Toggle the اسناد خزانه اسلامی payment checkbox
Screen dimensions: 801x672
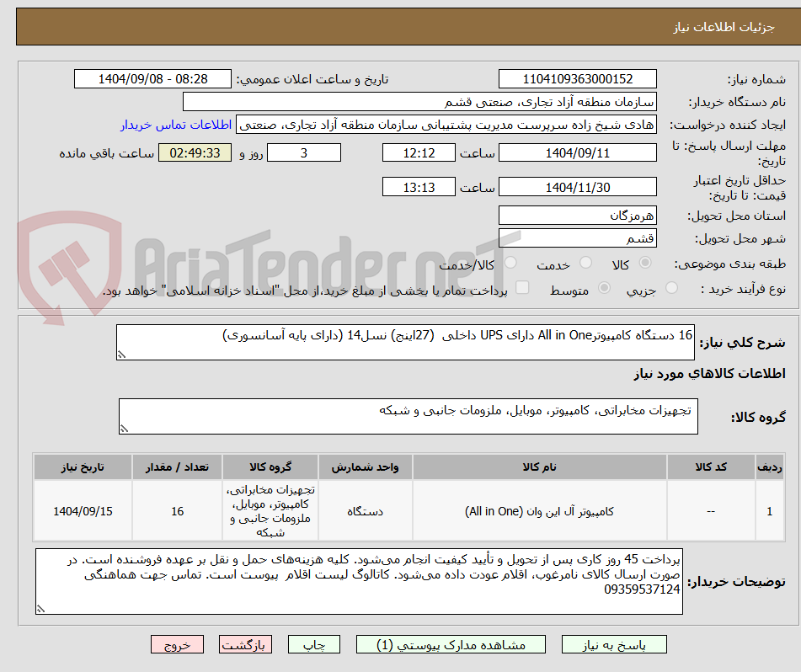[x=522, y=287]
